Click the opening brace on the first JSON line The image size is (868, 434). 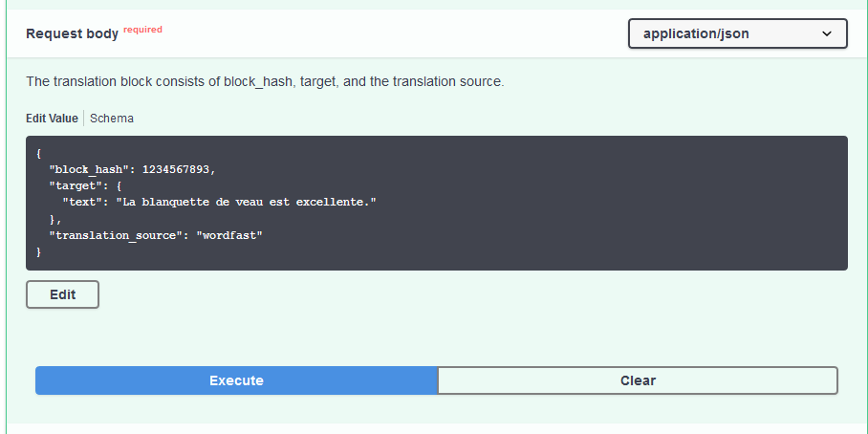[39, 153]
